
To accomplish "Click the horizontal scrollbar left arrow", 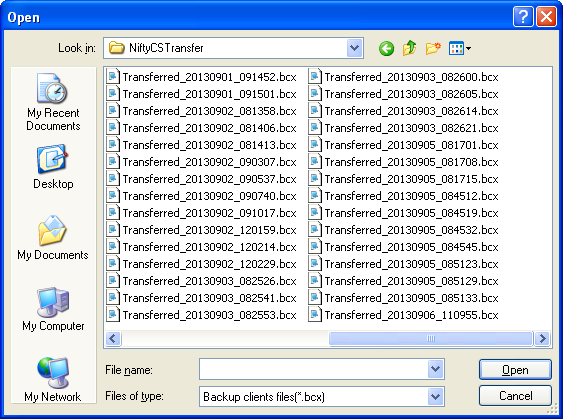I will tap(113, 338).
